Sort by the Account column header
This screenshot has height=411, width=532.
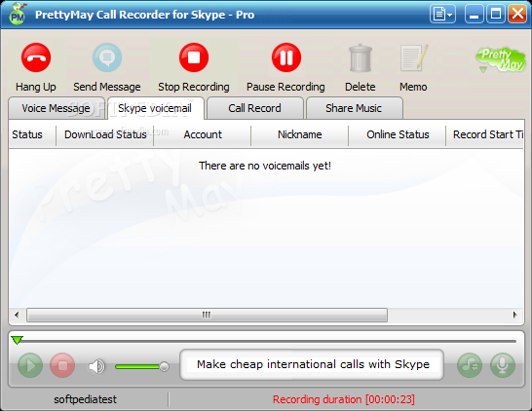tap(203, 134)
